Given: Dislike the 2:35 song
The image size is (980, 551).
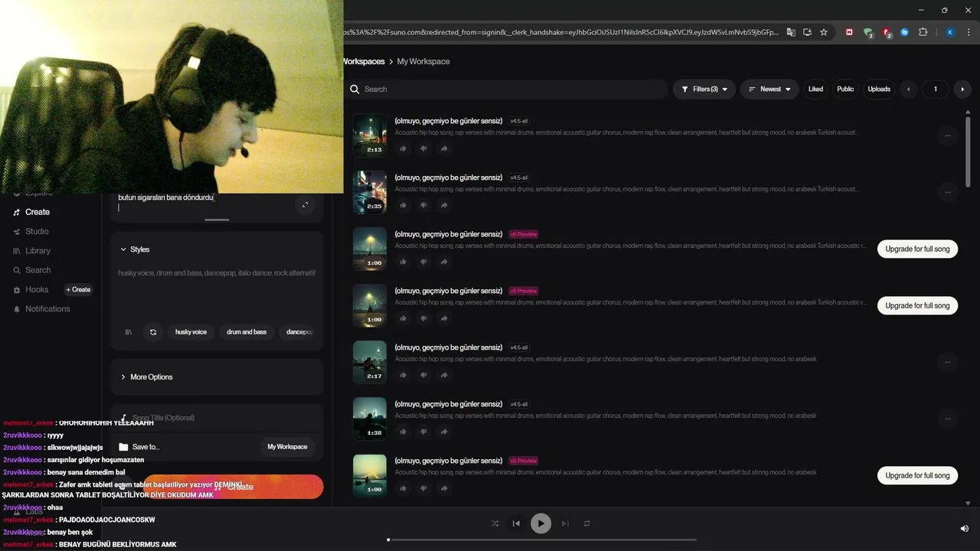Looking at the screenshot, I should (x=423, y=205).
